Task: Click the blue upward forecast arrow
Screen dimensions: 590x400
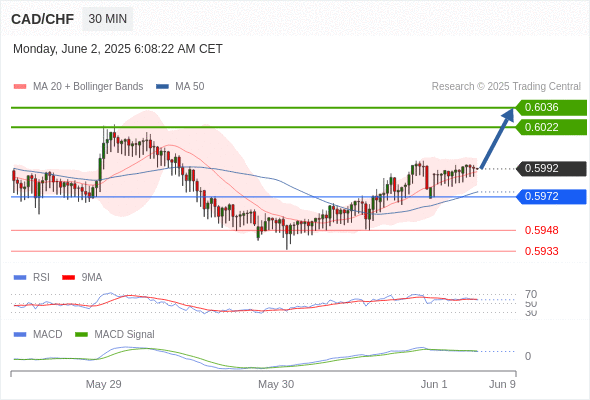Action: pos(497,138)
